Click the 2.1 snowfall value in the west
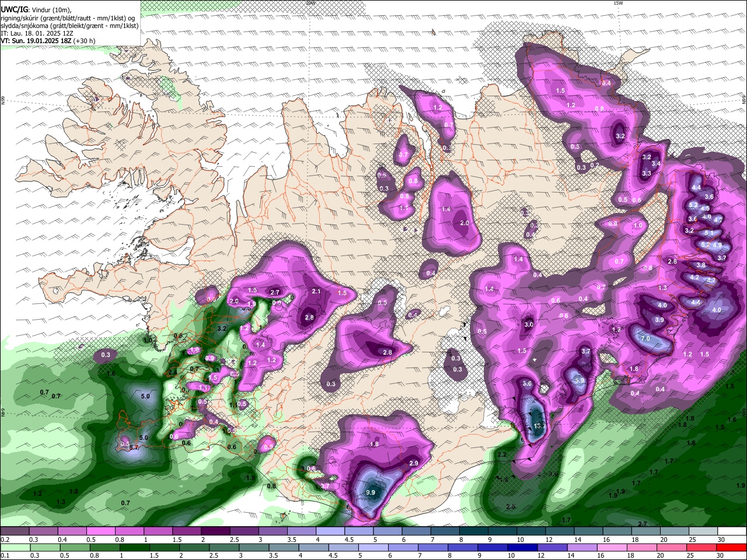This screenshot has width=747, height=560. (316, 291)
